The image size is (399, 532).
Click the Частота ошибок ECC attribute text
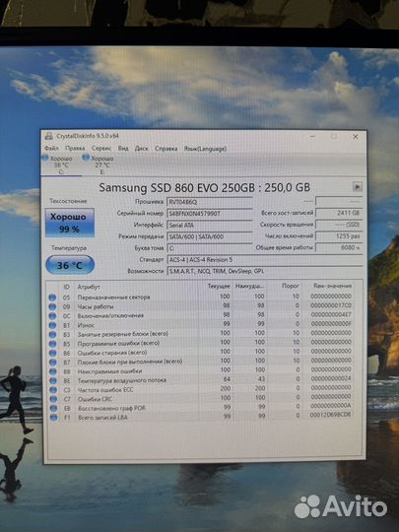[x=105, y=390]
